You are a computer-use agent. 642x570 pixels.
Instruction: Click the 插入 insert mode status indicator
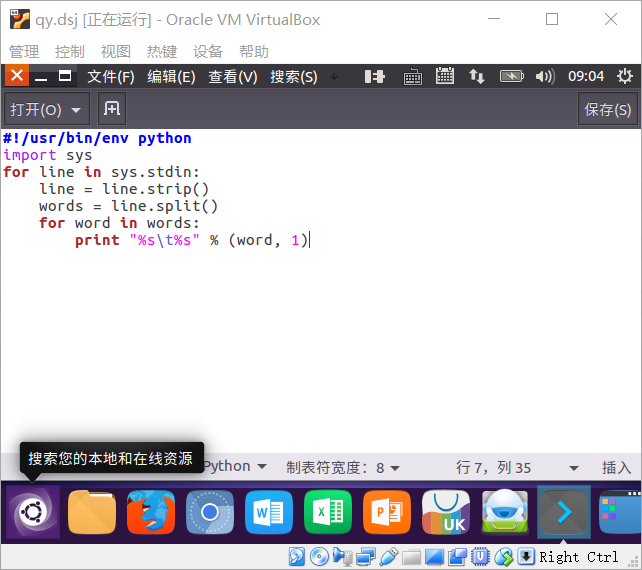(616, 467)
